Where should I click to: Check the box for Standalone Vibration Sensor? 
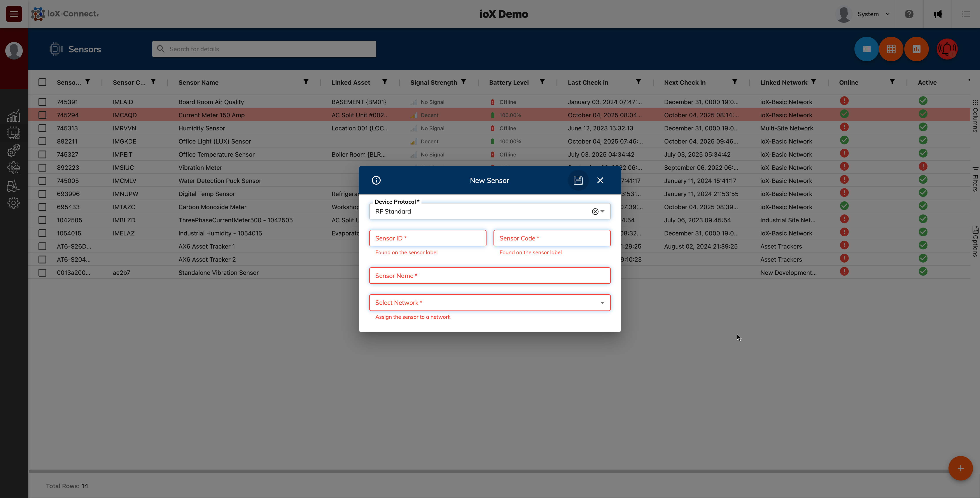tap(42, 273)
